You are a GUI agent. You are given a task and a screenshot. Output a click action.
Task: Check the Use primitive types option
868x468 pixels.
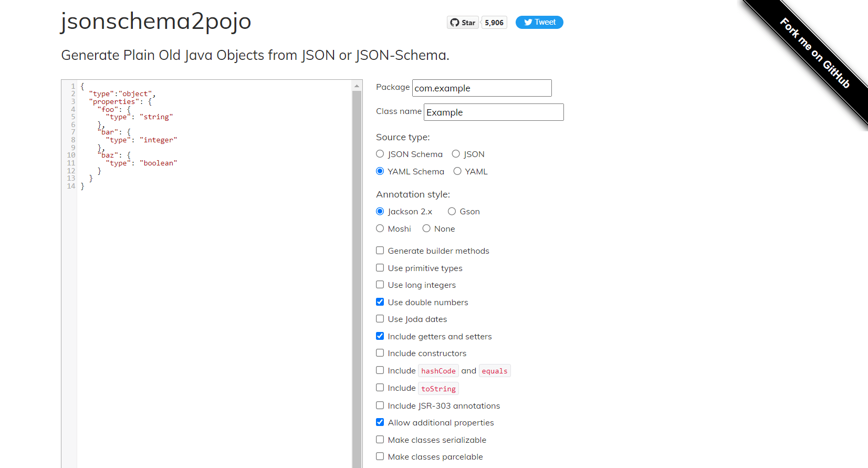[x=380, y=268]
